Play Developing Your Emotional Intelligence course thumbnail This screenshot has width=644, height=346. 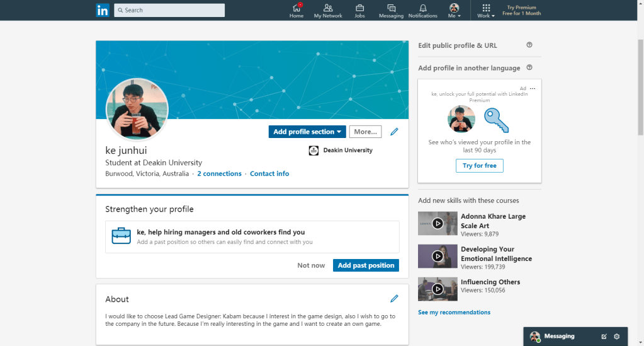tap(438, 256)
